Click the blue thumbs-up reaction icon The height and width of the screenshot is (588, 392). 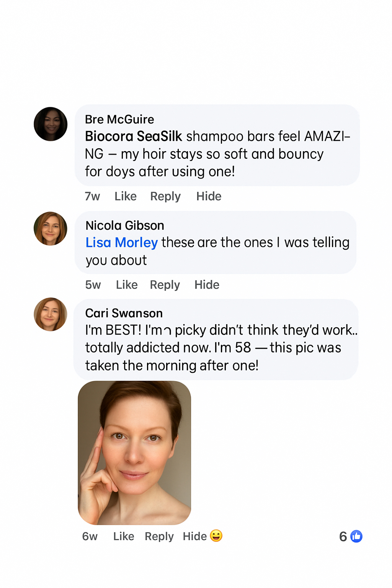click(356, 536)
